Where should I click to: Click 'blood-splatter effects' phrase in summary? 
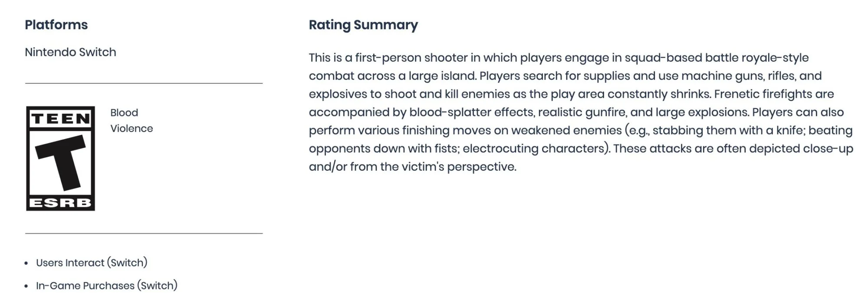tap(472, 112)
